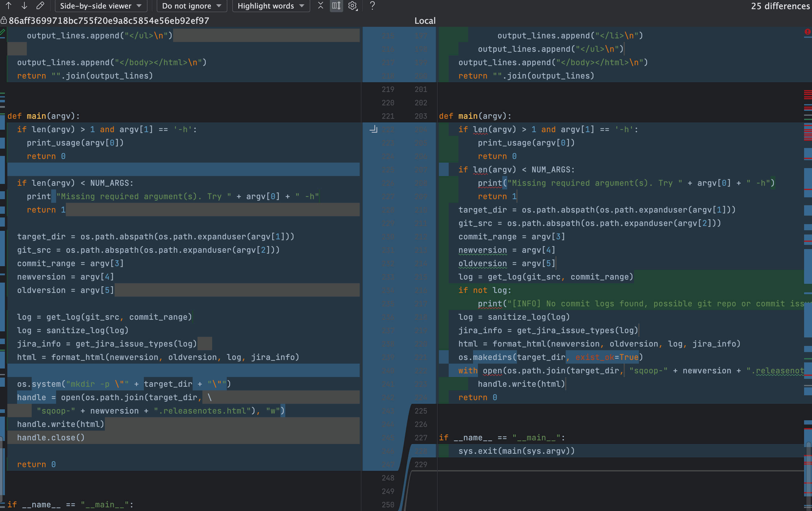Click the os.system("mkdir -p ...") line
Viewport: 812px width, 511px height.
(124, 384)
